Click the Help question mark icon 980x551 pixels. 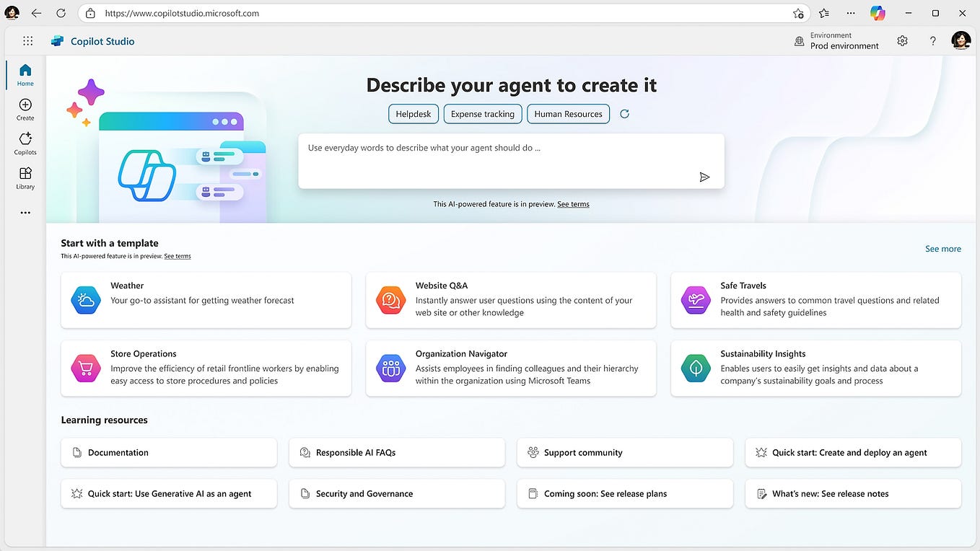932,40
